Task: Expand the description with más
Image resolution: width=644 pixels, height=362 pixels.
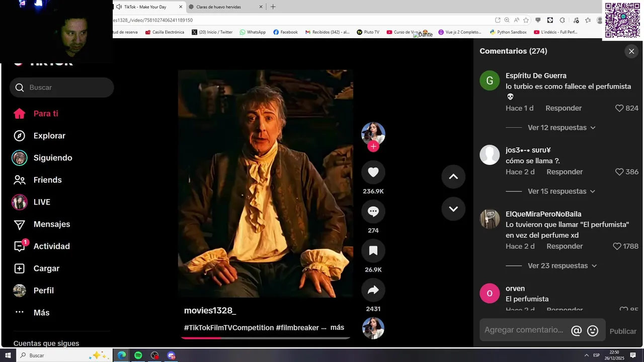Action: 337,328
